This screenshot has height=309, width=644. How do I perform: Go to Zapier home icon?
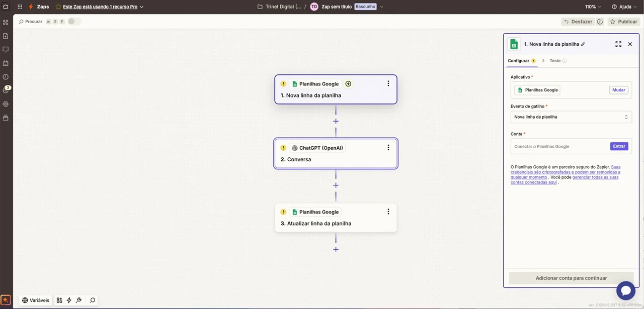pos(6,7)
